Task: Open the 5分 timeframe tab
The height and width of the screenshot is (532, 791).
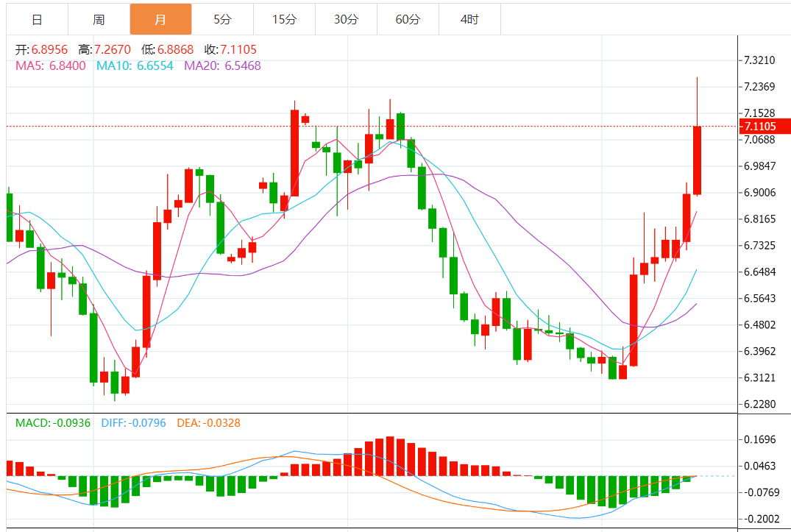Action: (x=222, y=19)
